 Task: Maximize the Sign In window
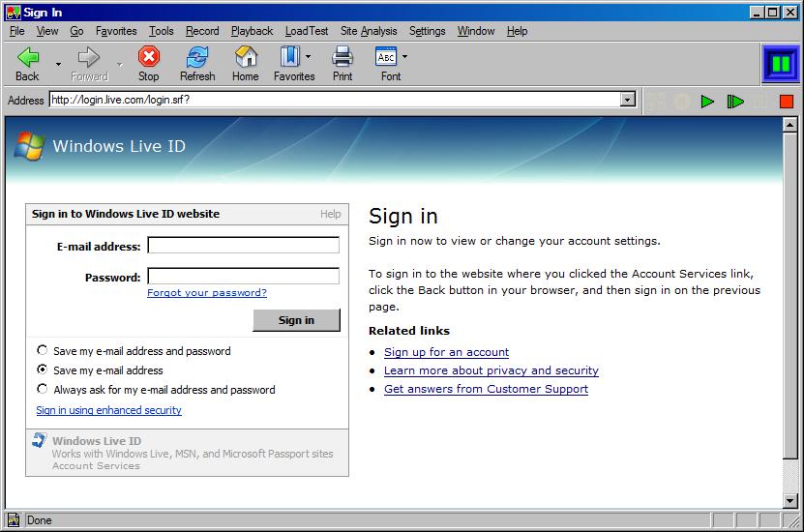773,13
